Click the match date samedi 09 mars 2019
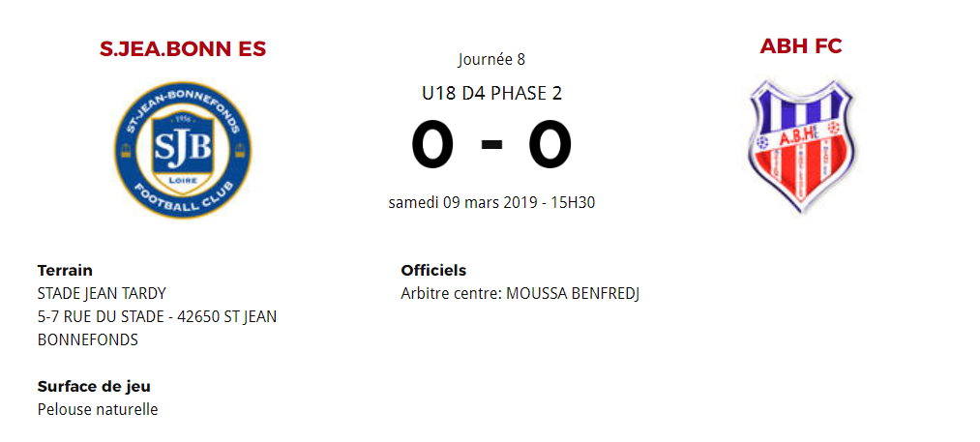This screenshot has height=442, width=980. point(463,203)
